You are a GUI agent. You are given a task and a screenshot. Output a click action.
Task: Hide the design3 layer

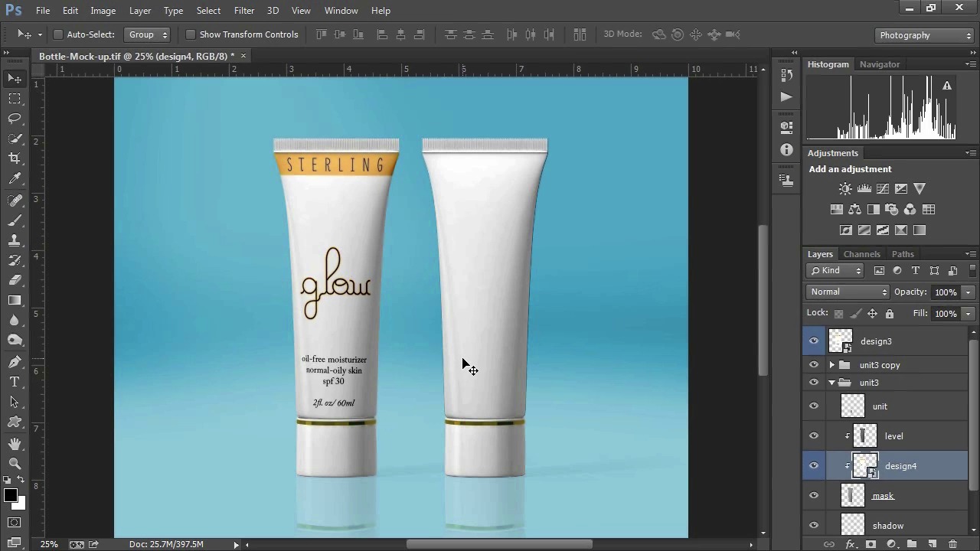point(814,341)
